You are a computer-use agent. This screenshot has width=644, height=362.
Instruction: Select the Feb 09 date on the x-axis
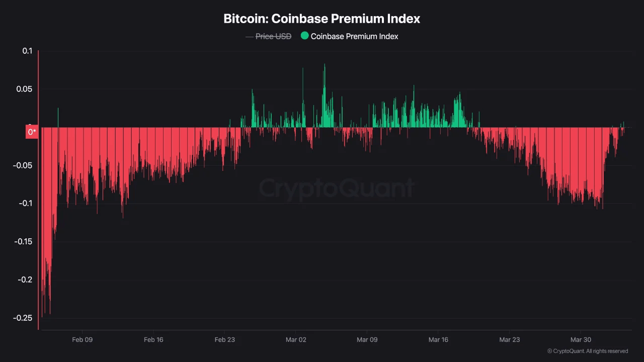click(83, 340)
